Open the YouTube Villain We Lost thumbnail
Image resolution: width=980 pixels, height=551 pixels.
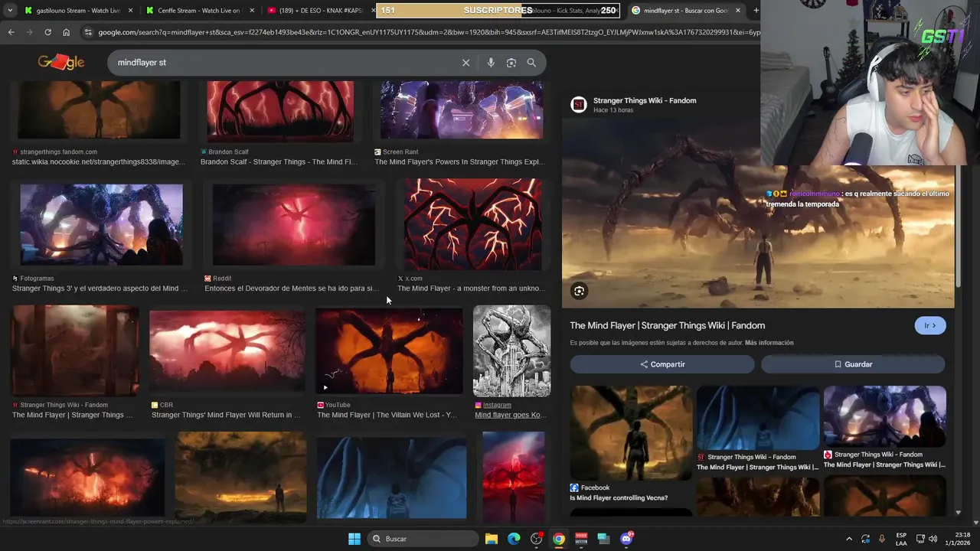389,350
